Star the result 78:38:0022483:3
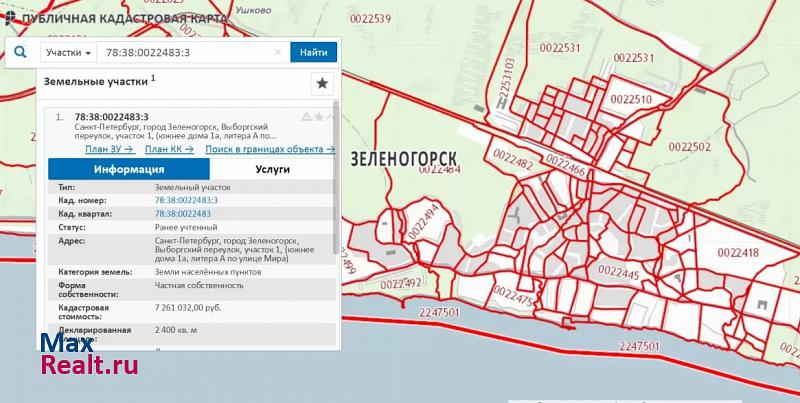800x403 pixels. click(318, 117)
